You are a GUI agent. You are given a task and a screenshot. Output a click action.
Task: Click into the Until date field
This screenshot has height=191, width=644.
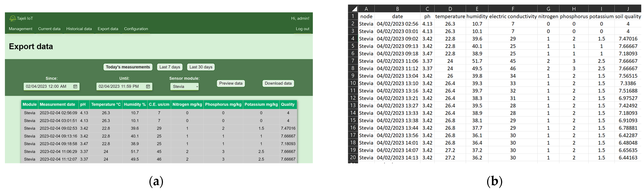(x=119, y=86)
